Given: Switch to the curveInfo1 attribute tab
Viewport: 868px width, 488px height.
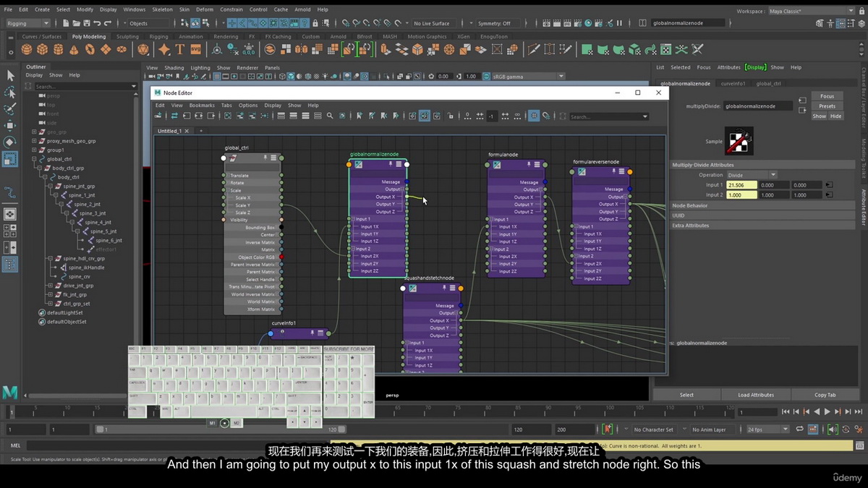Looking at the screenshot, I should coord(733,83).
